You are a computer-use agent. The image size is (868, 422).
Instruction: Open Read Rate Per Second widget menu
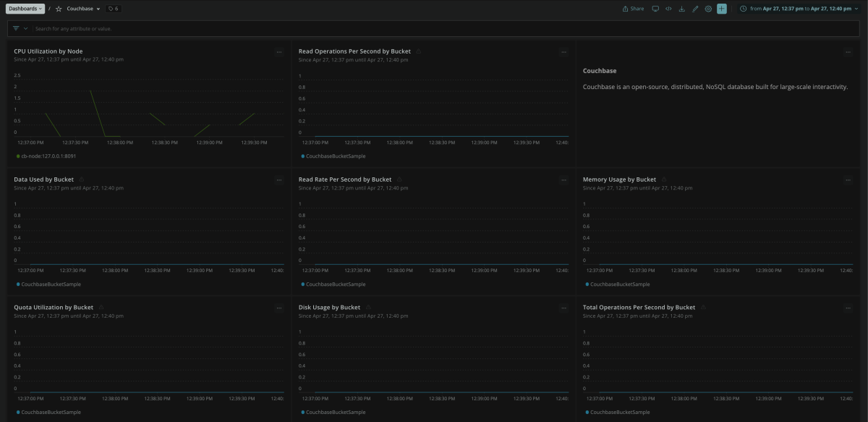click(x=563, y=180)
